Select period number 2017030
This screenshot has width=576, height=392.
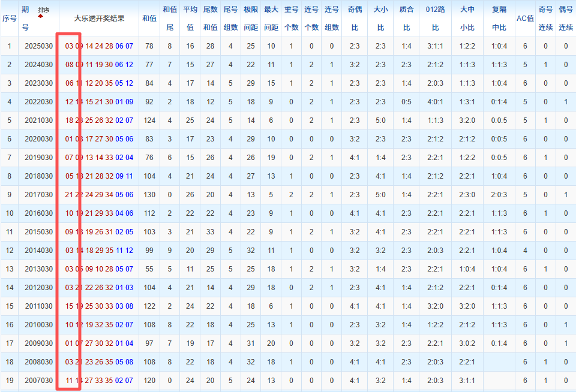pyautogui.click(x=38, y=195)
